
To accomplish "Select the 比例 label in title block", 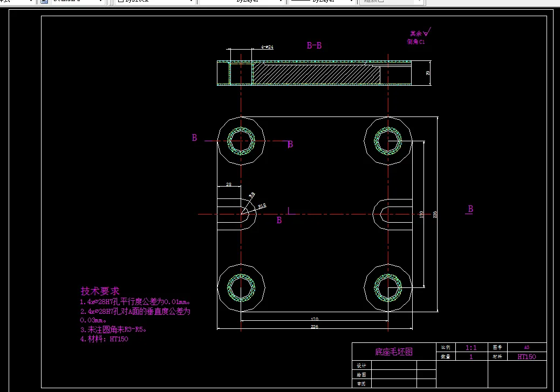I will (x=446, y=347).
